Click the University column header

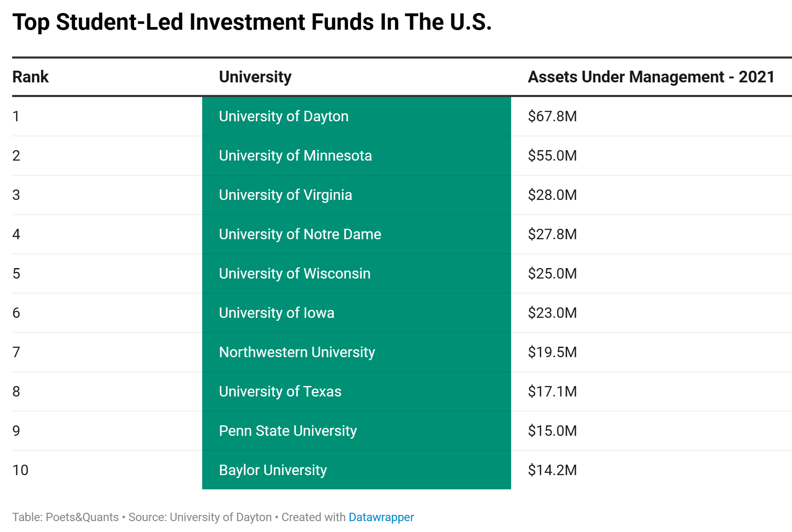point(255,77)
